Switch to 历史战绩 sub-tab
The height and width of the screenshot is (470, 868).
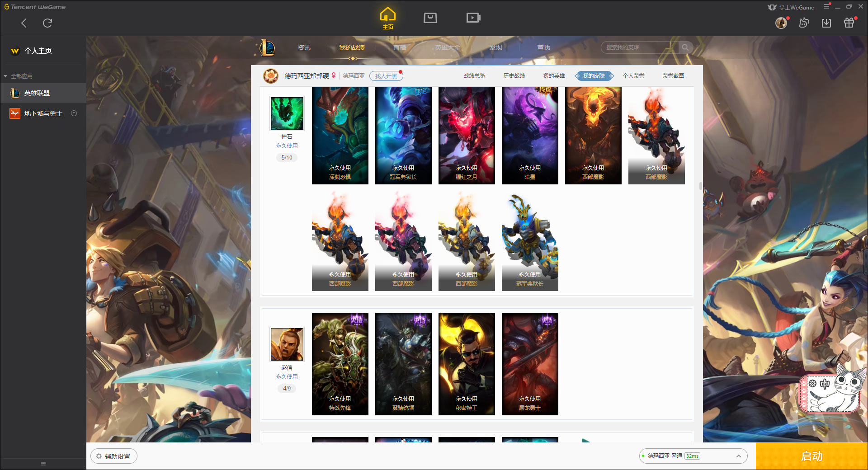[x=514, y=76]
